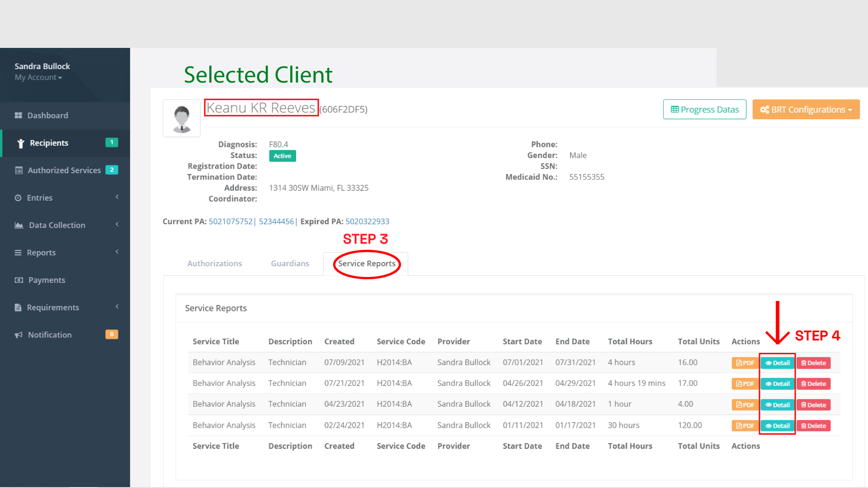
Task: Switch to the Authorizations tab
Action: [x=214, y=263]
